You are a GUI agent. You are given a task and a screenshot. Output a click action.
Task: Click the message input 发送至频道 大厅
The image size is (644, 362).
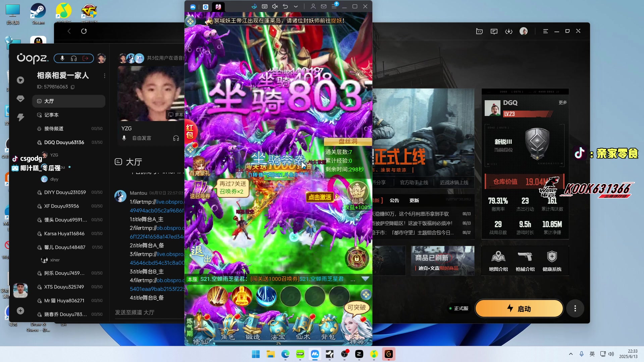(149, 312)
